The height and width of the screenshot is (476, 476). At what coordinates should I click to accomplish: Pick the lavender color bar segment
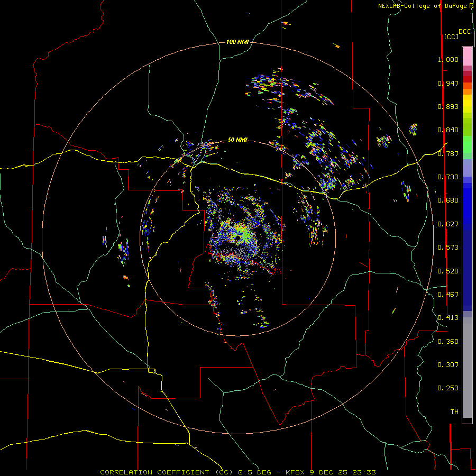tap(467, 168)
